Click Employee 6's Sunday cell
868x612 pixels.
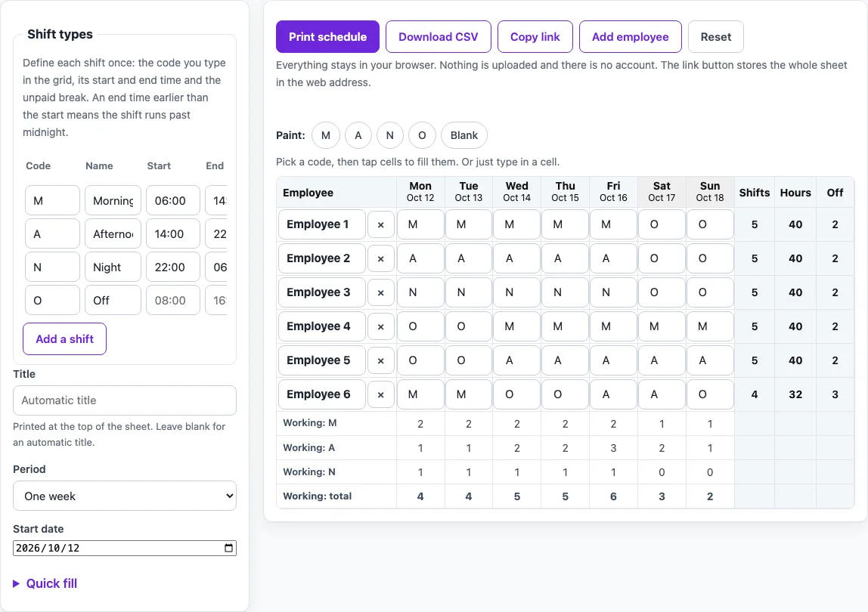point(710,394)
